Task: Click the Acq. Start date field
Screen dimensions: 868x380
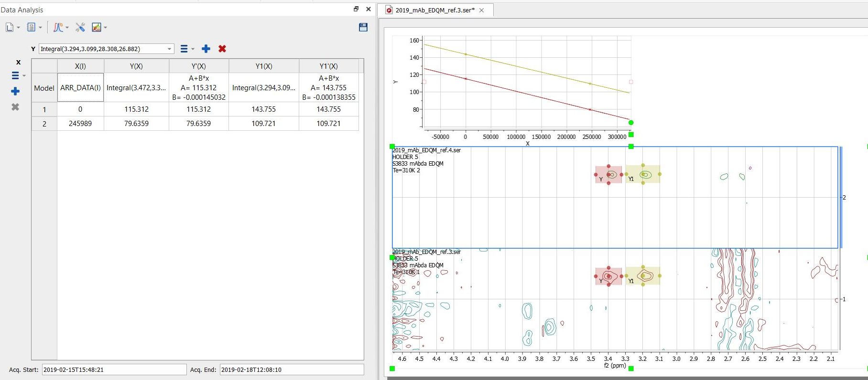Action: tap(114, 369)
